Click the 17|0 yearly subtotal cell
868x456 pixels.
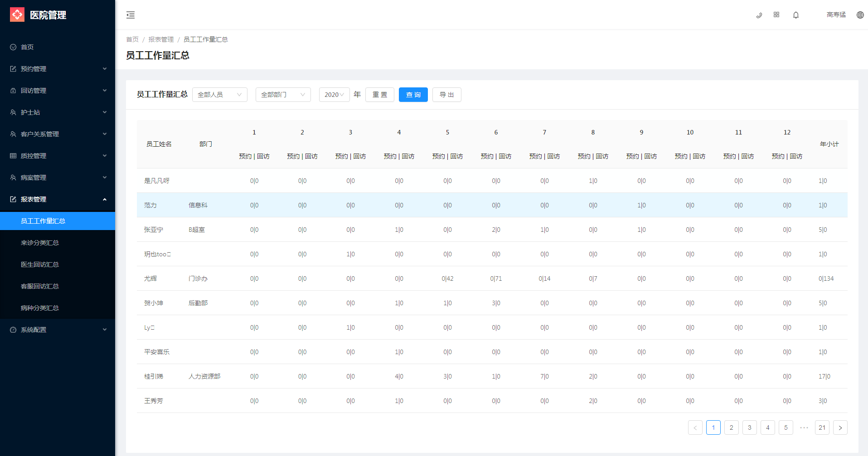point(824,376)
